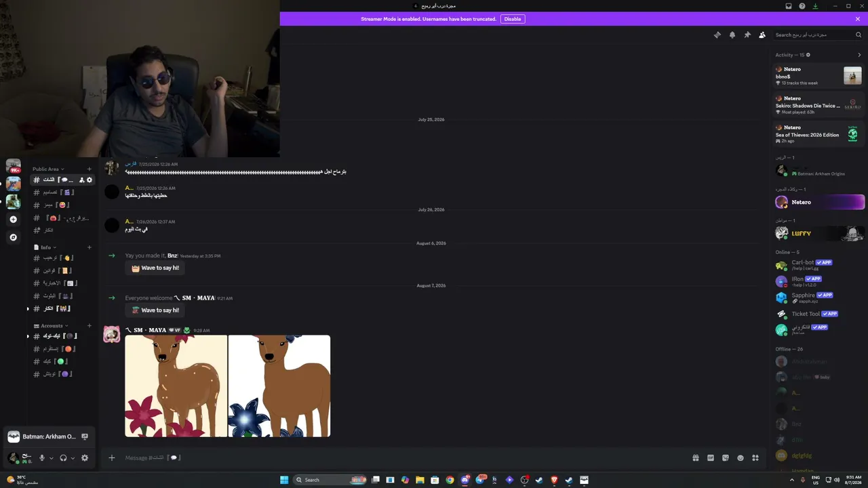The height and width of the screenshot is (488, 868).
Task: Toggle the member list icon
Action: click(x=762, y=35)
